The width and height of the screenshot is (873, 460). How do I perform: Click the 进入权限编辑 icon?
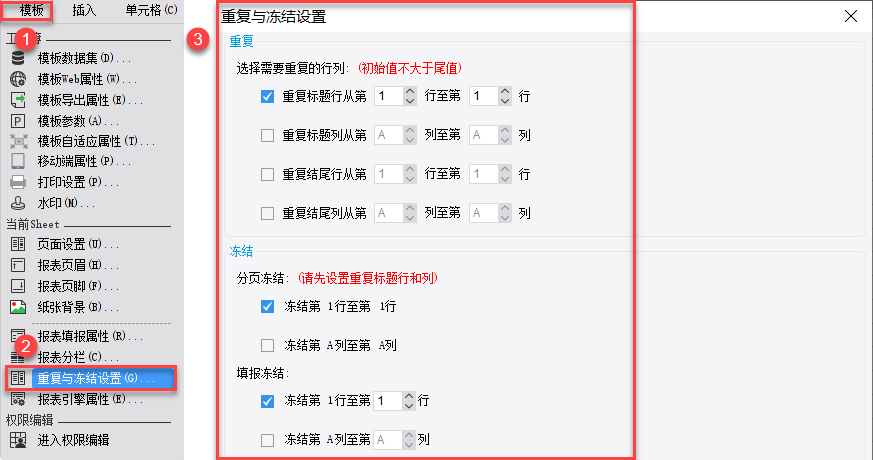pyautogui.click(x=17, y=439)
